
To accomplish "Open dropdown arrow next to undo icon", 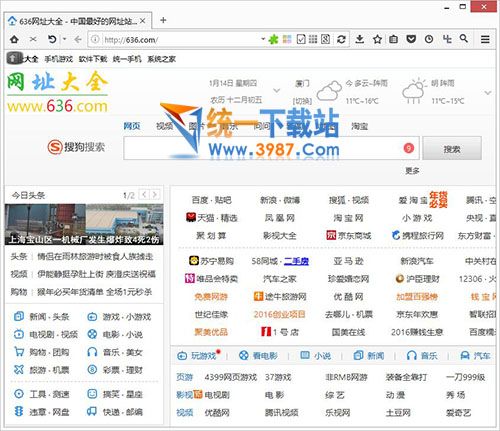I will coord(64,39).
